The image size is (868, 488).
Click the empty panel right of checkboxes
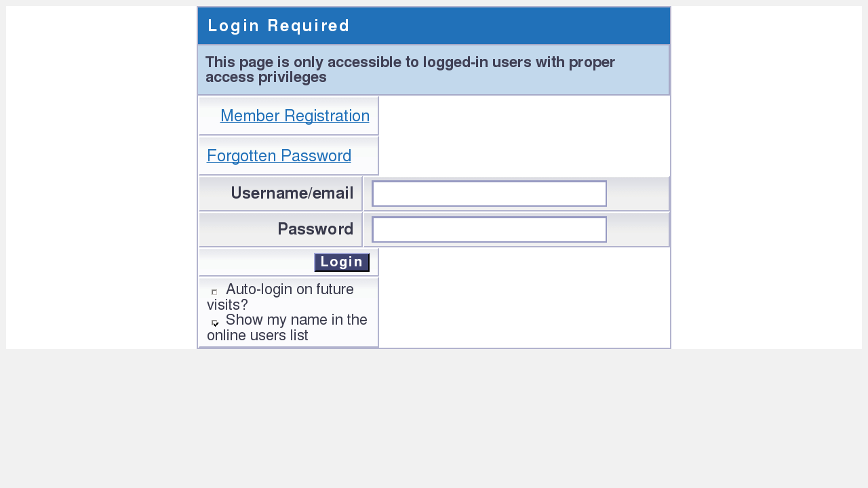[524, 298]
